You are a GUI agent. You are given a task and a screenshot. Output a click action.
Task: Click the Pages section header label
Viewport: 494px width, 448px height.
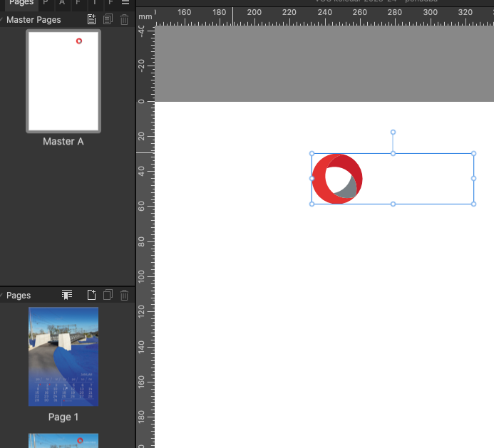coord(19,296)
